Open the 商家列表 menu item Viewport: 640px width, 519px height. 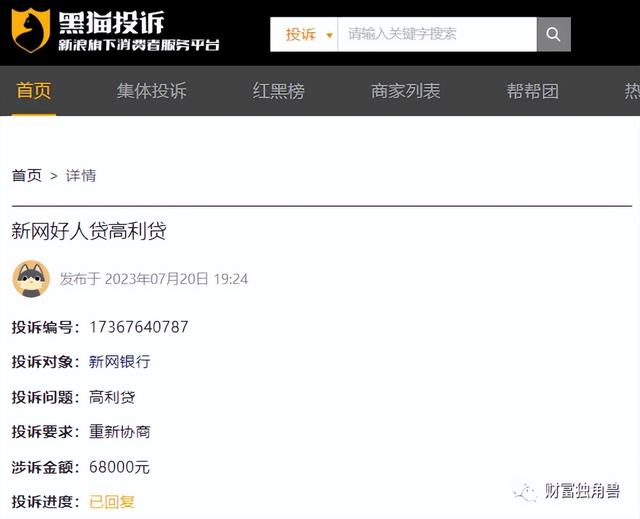405,91
